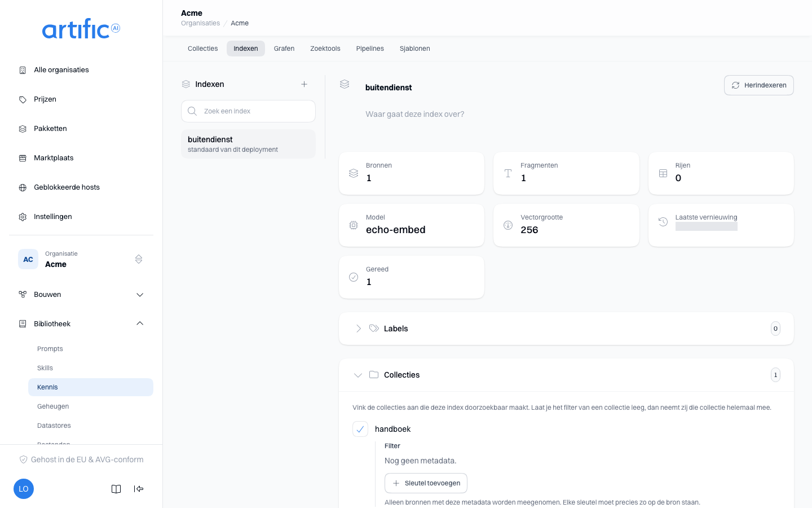Open the documentation book icon
Screen dimensions: 812x508
click(116, 489)
